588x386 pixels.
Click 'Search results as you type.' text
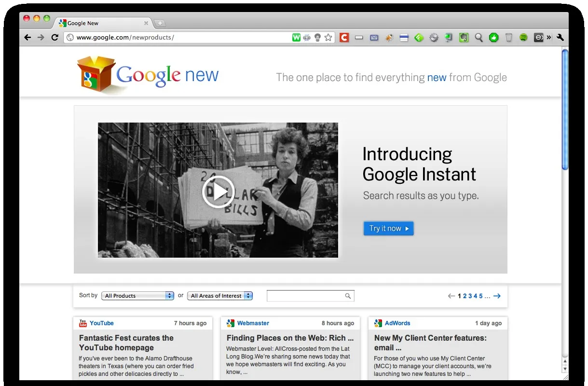click(421, 196)
